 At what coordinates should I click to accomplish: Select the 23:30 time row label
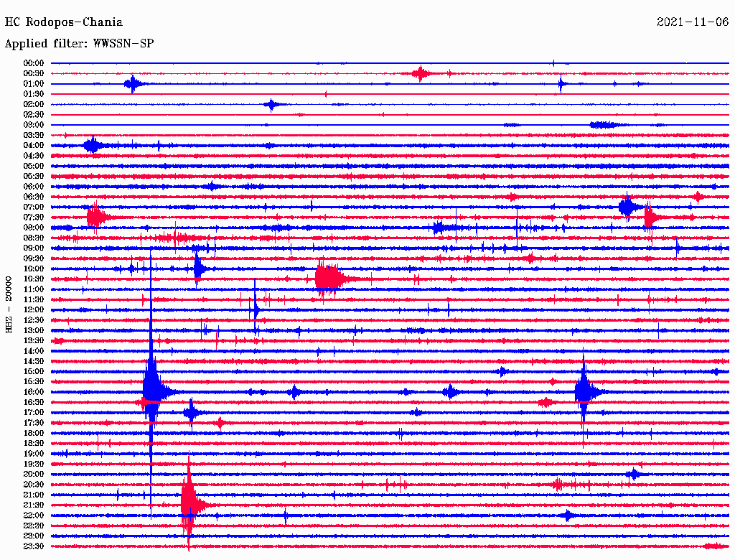pos(34,546)
